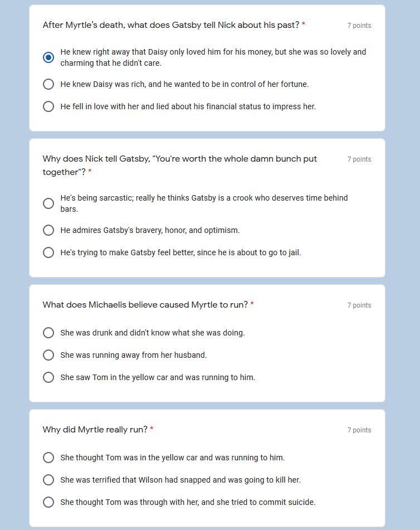Click the 7 points label on Nick's quote question
Viewport: 420px width, 530px height.
point(359,159)
